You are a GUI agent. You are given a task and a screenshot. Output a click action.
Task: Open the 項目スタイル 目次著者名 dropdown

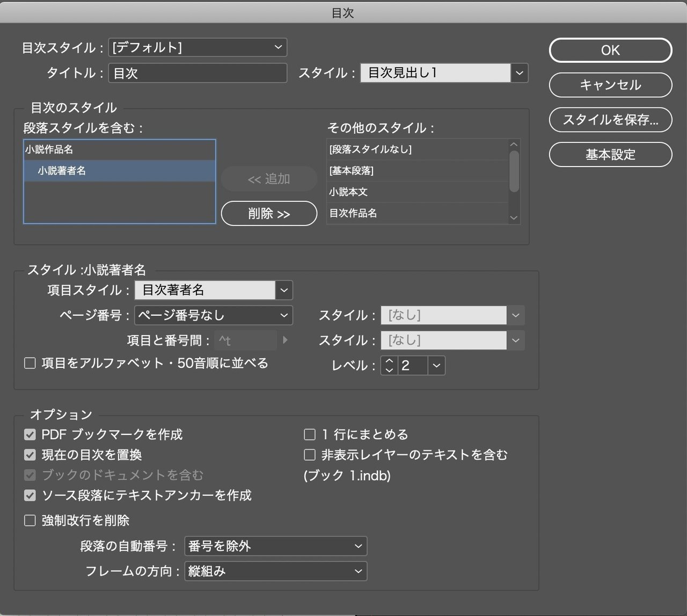pos(284,291)
